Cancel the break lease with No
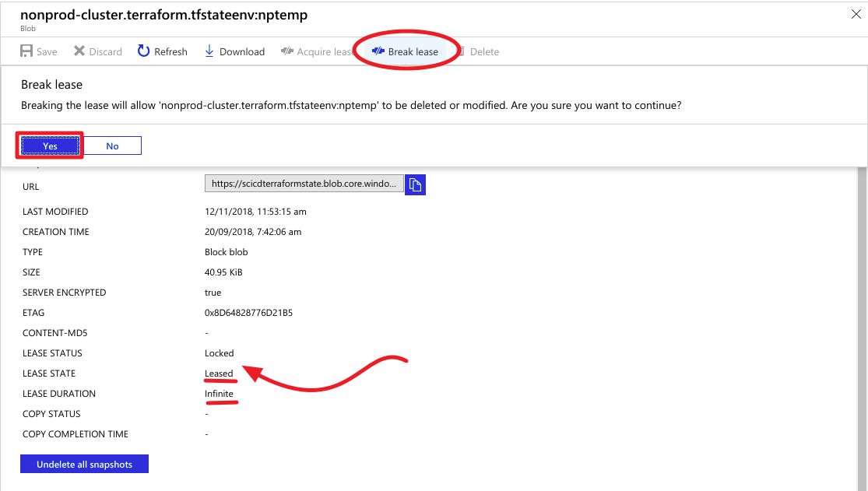Viewport: 868px width, 491px height. (112, 146)
